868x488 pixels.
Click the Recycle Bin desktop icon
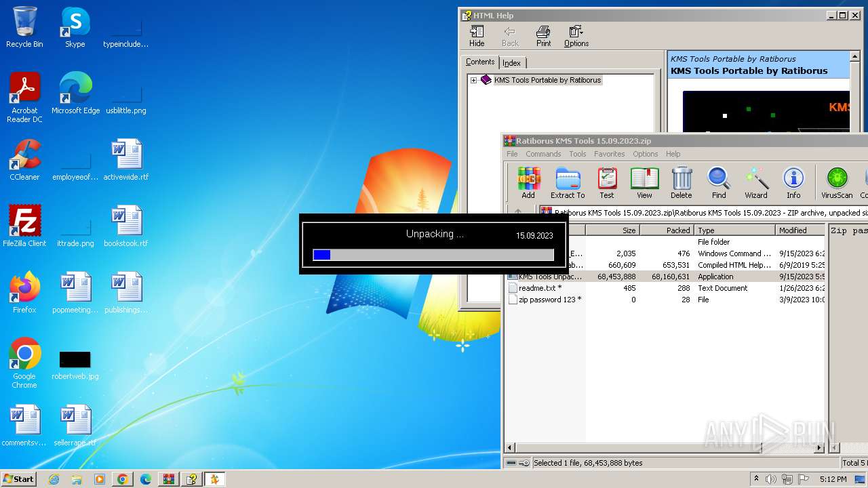24,27
